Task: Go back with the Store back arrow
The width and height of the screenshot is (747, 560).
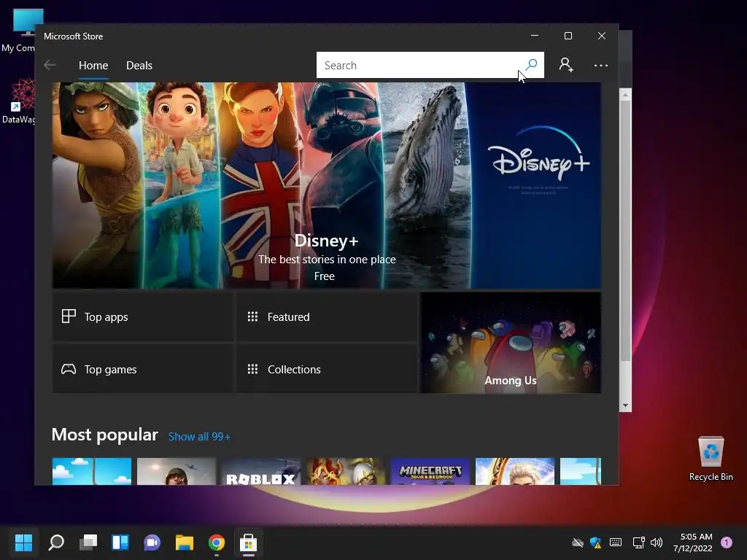Action: pyautogui.click(x=50, y=65)
